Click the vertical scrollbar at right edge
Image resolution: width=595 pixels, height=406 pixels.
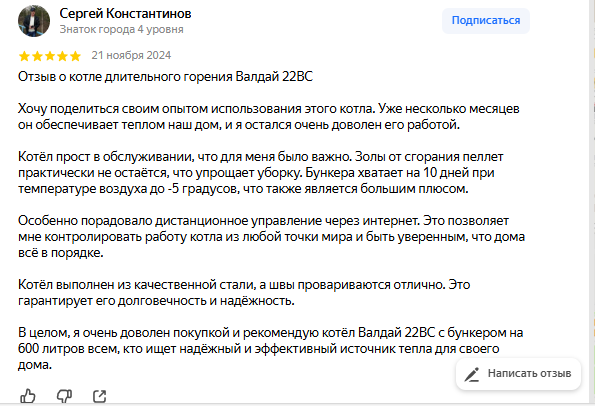coord(591,201)
